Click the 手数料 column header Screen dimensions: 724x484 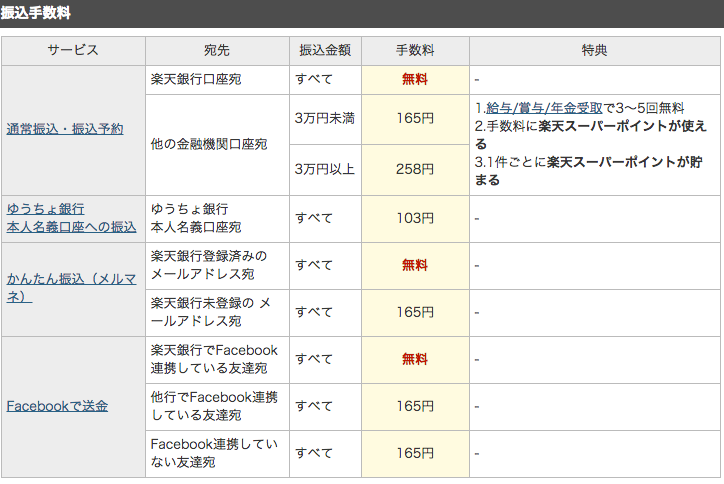415,50
